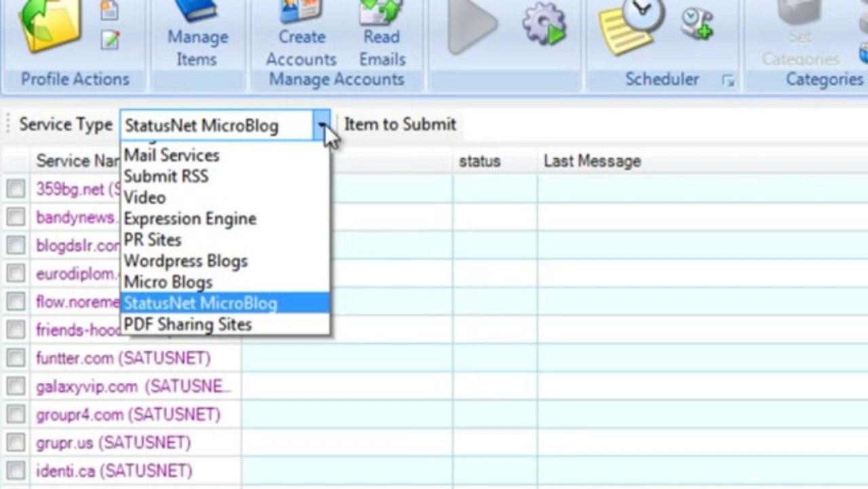The height and width of the screenshot is (489, 868).
Task: Check the friends-hood row checkbox
Action: click(x=16, y=330)
